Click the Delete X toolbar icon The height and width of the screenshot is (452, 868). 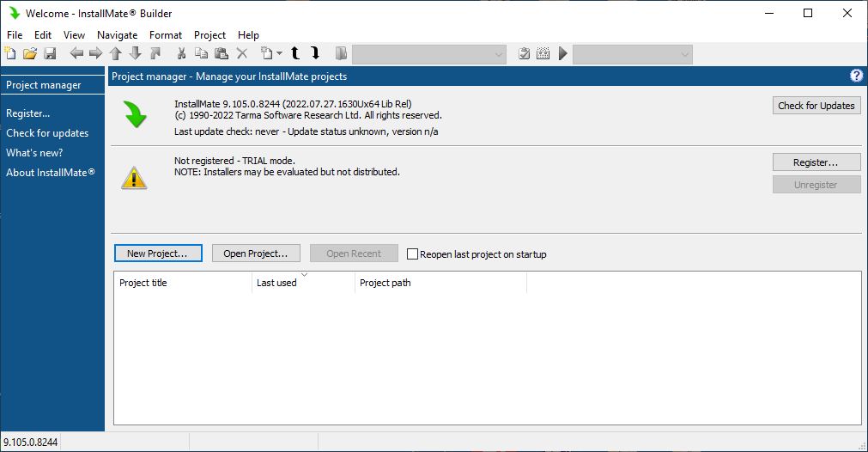[242, 53]
